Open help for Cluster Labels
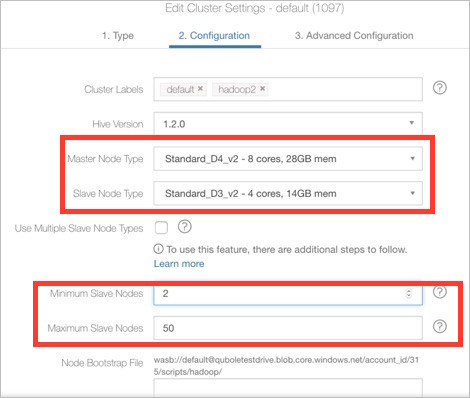470x398 pixels. pos(440,88)
